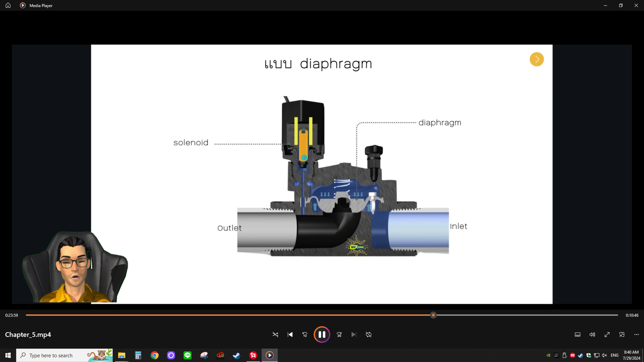Click the seek bar position handle

coord(433,315)
